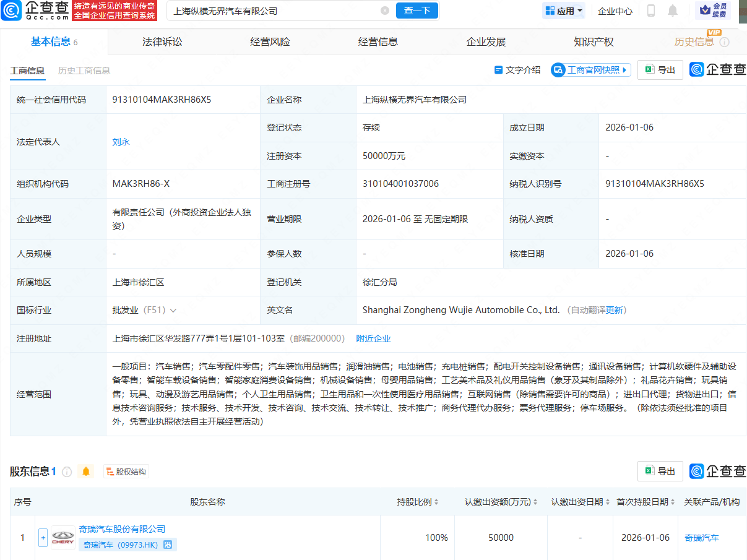Open the 文字介绍 text introduction
Viewport: 747px width, 560px height.
[517, 70]
